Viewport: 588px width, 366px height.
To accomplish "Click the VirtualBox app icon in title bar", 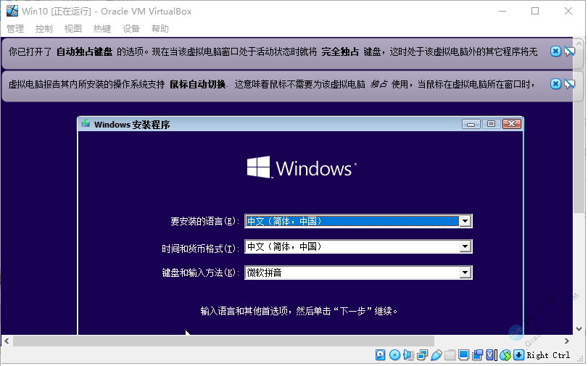I will coord(12,11).
